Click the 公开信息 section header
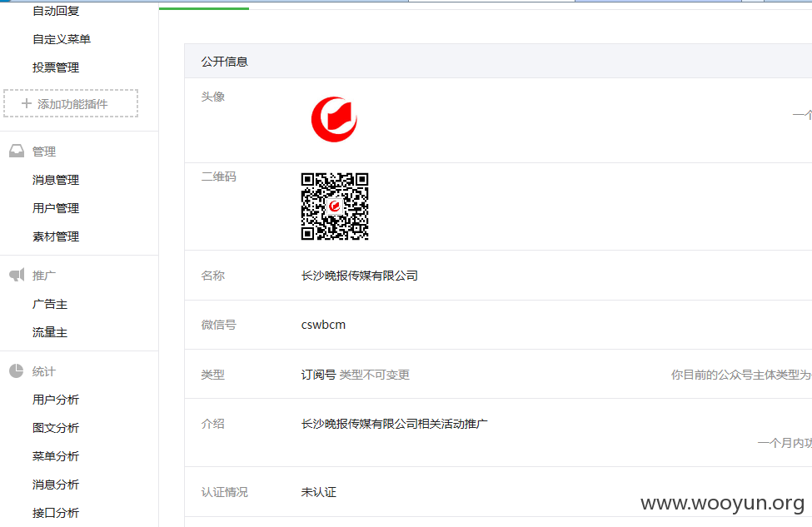 tap(224, 62)
